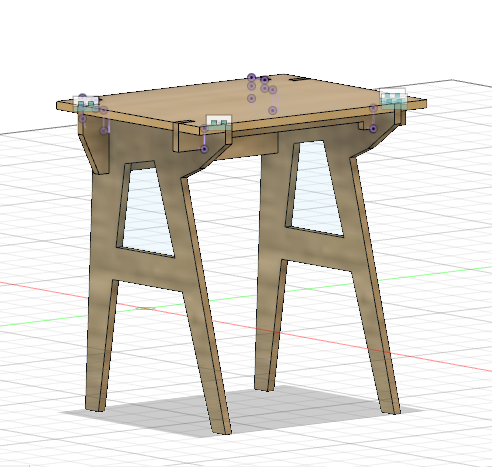Click the lowest faded joint marker on tabletop surface
492x467 pixels.
click(x=273, y=110)
